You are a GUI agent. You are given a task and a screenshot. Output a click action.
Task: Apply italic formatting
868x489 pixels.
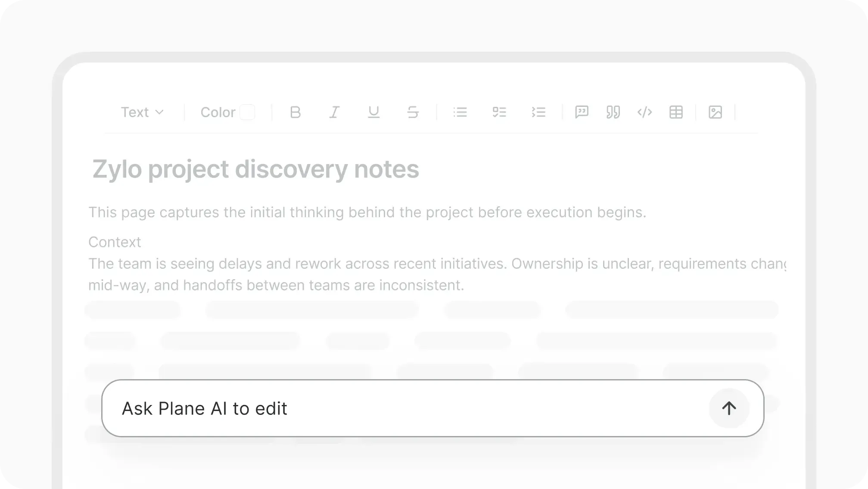(335, 112)
